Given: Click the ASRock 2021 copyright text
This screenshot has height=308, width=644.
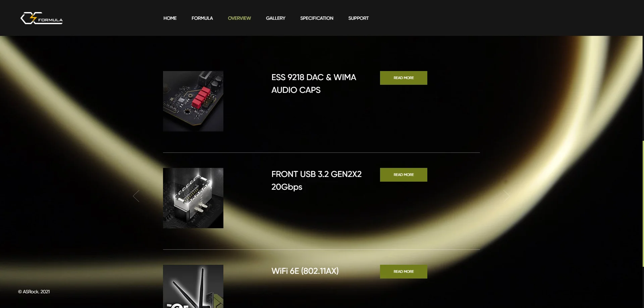Looking at the screenshot, I should [x=34, y=292].
